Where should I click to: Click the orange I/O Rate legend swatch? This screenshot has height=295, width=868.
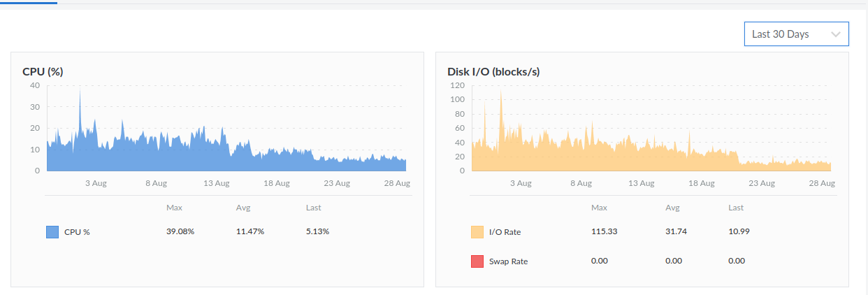[x=477, y=232]
